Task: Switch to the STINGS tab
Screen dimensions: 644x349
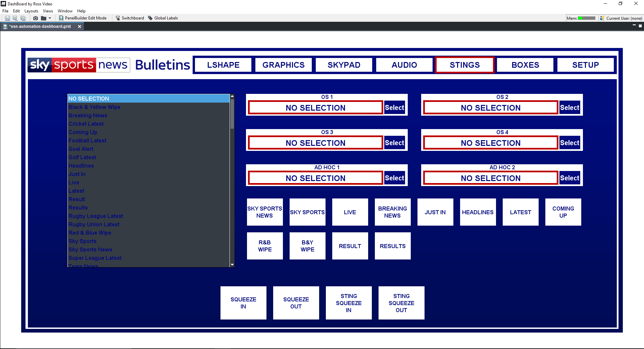Action: [x=465, y=65]
